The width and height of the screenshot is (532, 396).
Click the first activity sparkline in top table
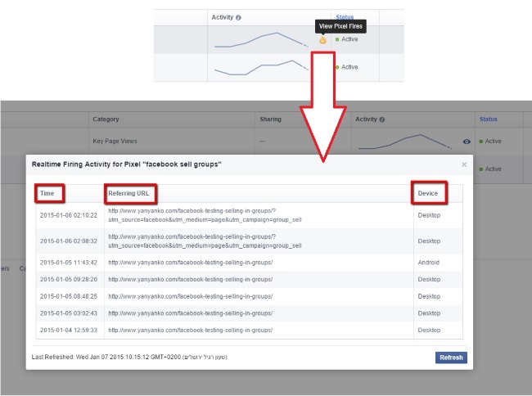[x=262, y=39]
